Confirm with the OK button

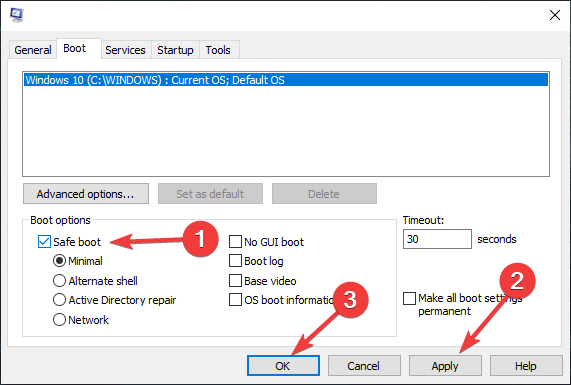pyautogui.click(x=283, y=366)
